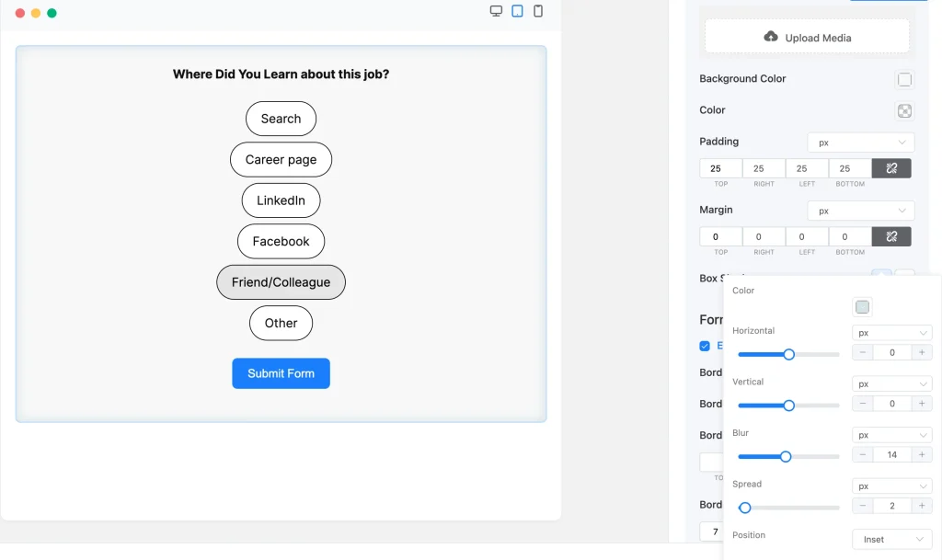
Task: Select the tablet preview icon
Action: pyautogui.click(x=517, y=10)
